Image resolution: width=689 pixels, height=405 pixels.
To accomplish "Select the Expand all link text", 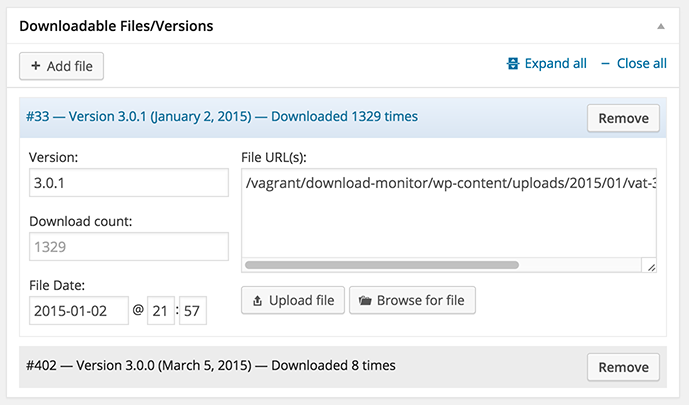I will pos(555,63).
